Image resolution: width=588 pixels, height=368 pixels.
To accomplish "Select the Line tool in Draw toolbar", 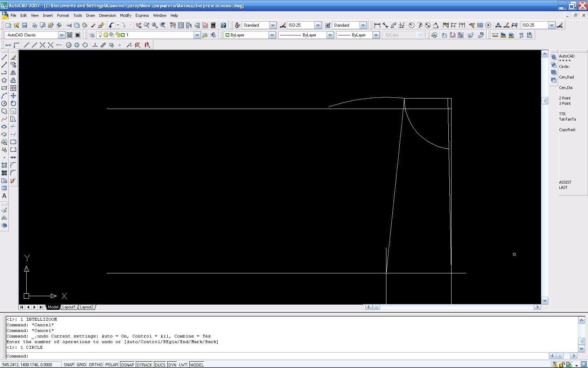I will [x=4, y=57].
